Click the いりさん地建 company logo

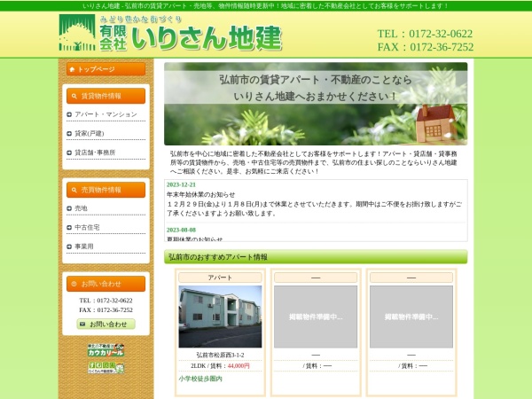click(170, 33)
